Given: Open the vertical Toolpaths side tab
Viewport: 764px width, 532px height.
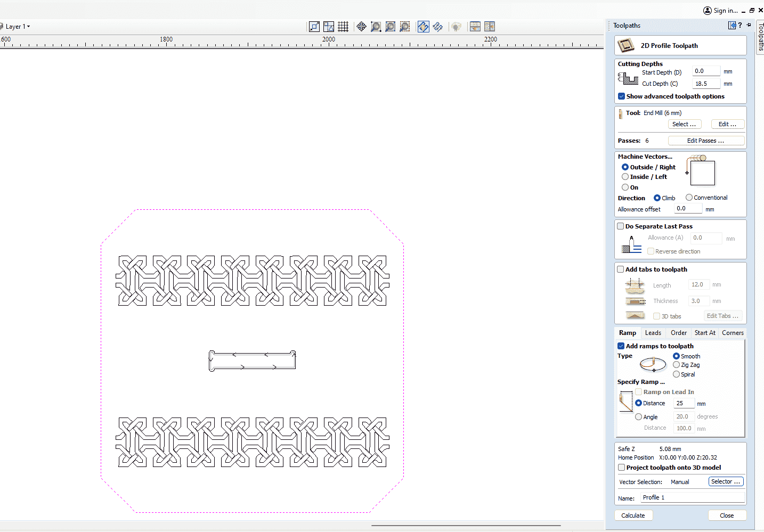Looking at the screenshot, I should 760,37.
